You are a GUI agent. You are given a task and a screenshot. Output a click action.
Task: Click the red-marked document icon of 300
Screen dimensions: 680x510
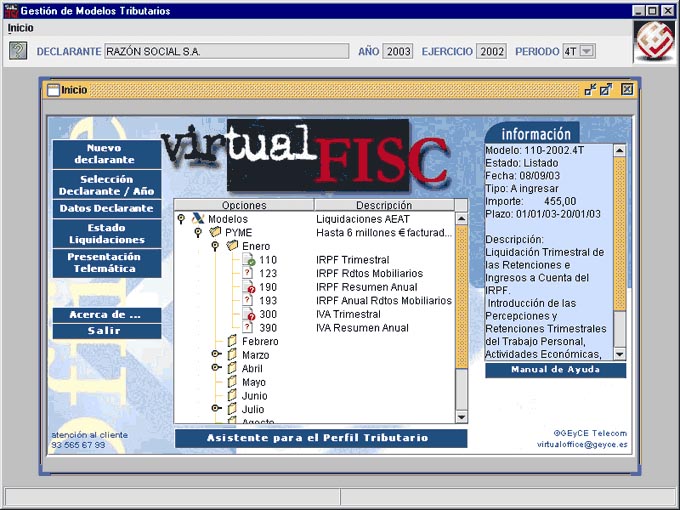[249, 314]
